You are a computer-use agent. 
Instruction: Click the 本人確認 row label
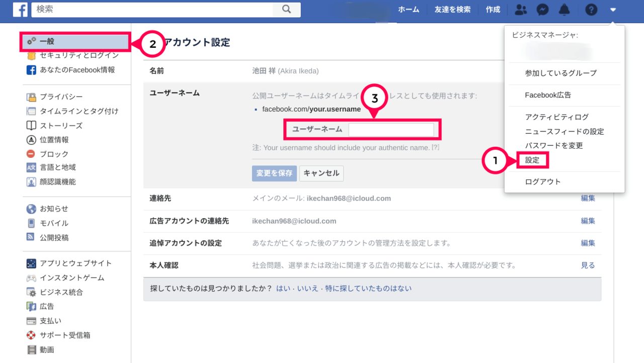coord(164,265)
